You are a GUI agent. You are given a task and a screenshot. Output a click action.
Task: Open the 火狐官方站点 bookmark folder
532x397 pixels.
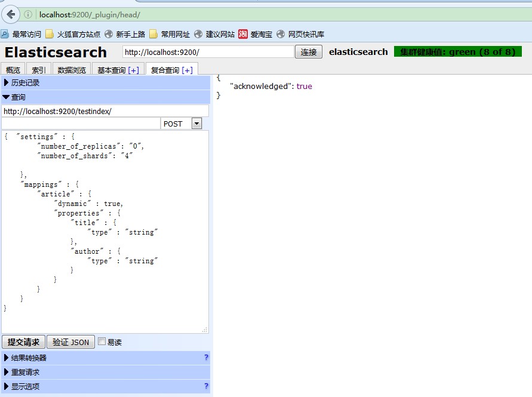(73, 34)
